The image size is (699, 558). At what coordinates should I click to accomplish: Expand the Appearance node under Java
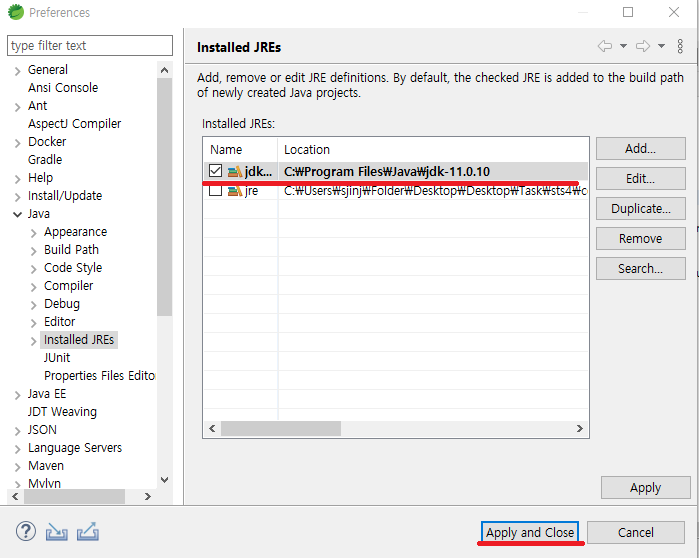(33, 233)
